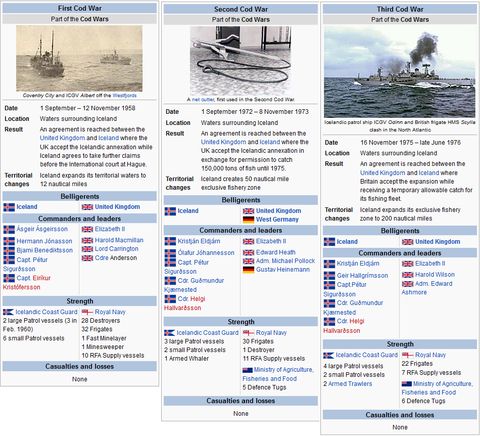480x436 pixels.
Task: Open West Germany belligerent link
Action: coord(277,220)
